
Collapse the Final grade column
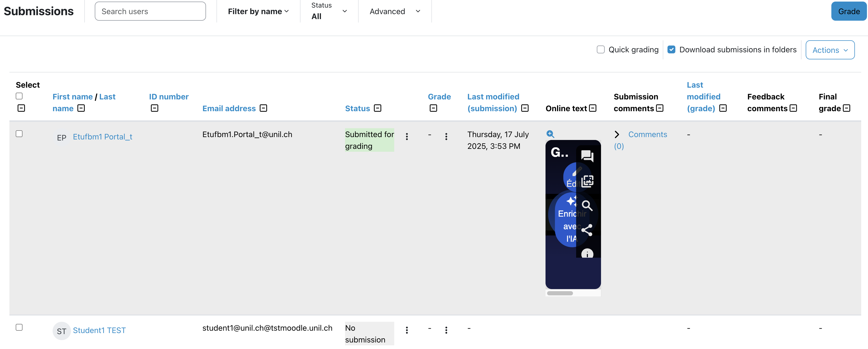click(847, 108)
